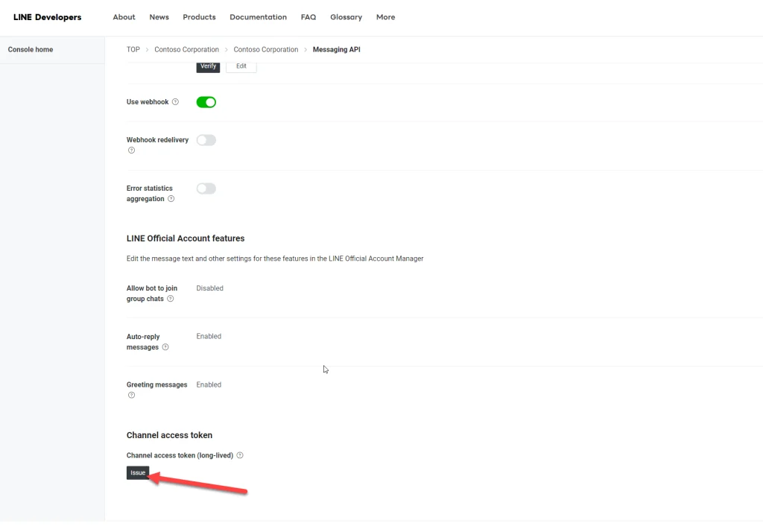Open help icon under Greeting messages
Screen dimensions: 763x532
131,395
